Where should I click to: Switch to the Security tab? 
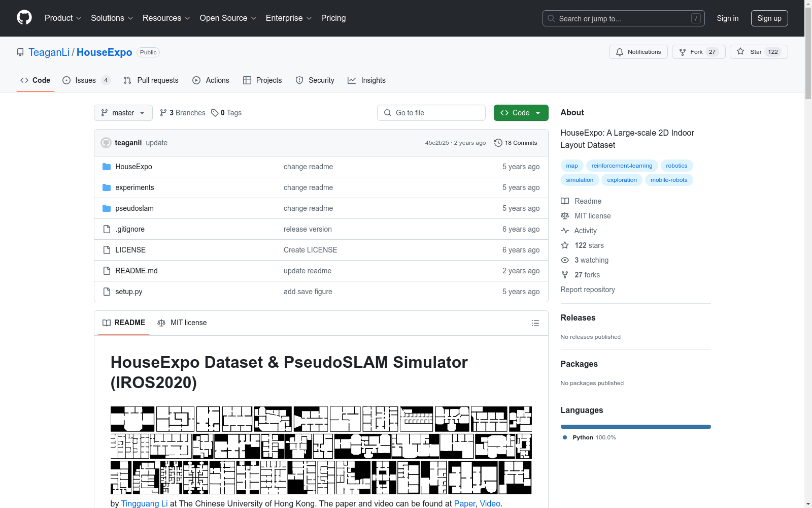[315, 80]
